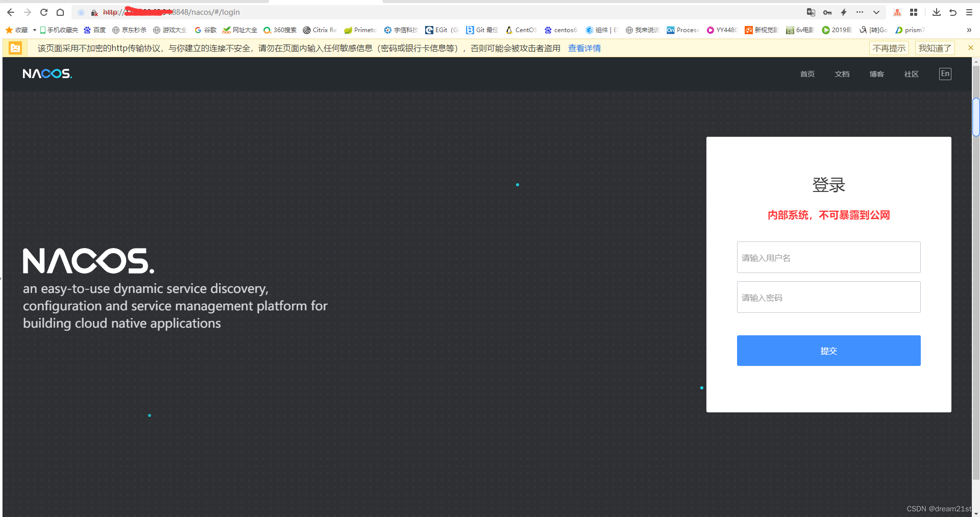Toggle the lightning speed mode icon
This screenshot has height=517, width=980.
(844, 12)
